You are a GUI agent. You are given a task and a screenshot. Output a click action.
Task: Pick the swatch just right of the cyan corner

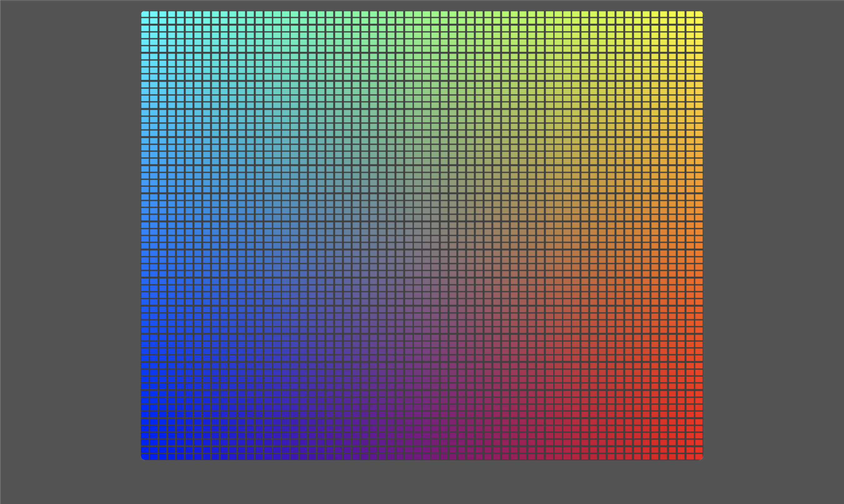(x=154, y=14)
